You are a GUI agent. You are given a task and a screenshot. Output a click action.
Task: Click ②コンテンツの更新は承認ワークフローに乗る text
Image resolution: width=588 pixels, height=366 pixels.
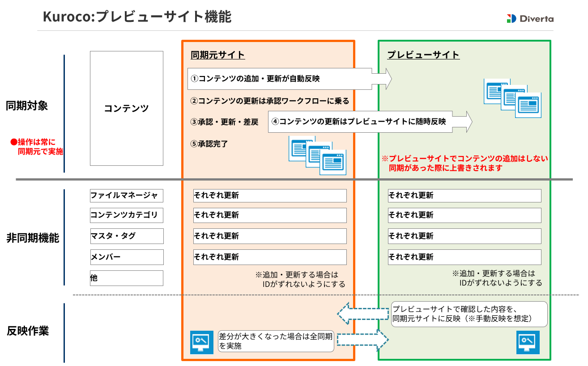point(269,101)
